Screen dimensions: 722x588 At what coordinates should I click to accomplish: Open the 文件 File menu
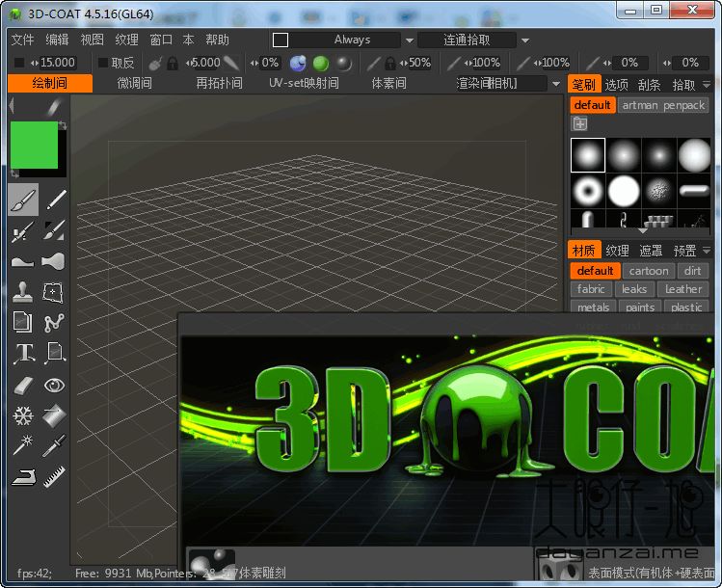[x=22, y=40]
